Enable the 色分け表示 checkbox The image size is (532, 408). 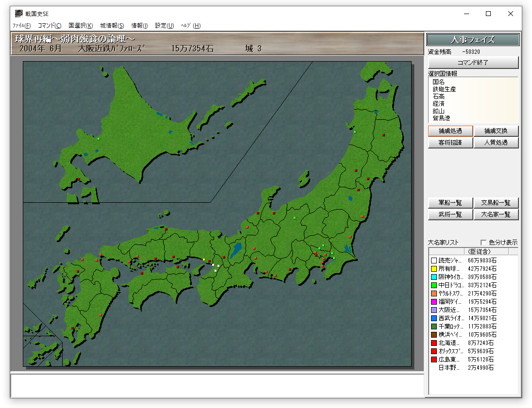pos(483,243)
